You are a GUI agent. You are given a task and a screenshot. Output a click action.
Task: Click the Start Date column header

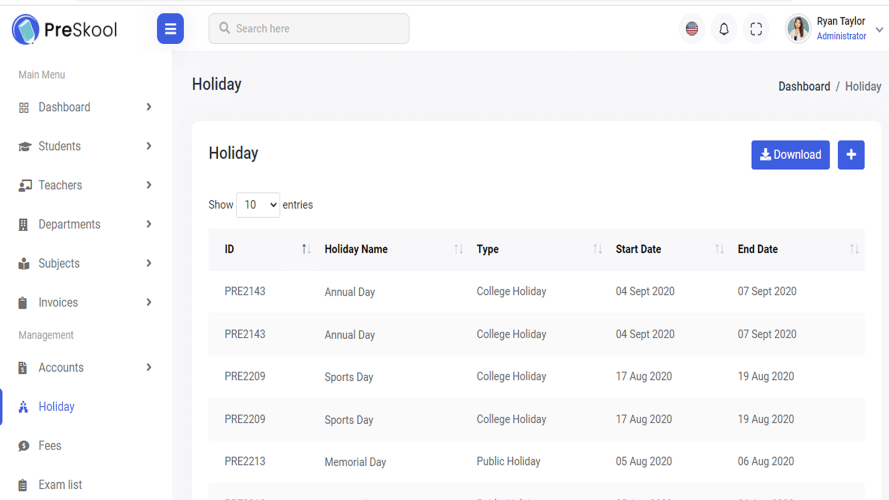coord(638,249)
